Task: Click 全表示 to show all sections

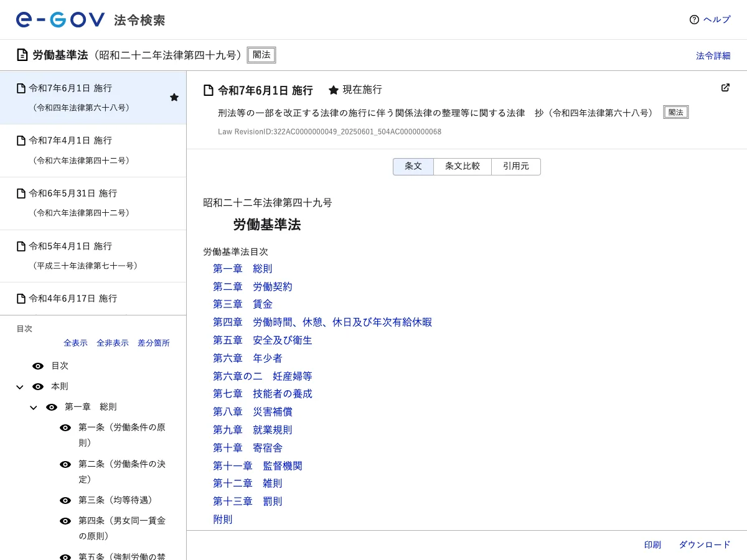Action: tap(75, 343)
